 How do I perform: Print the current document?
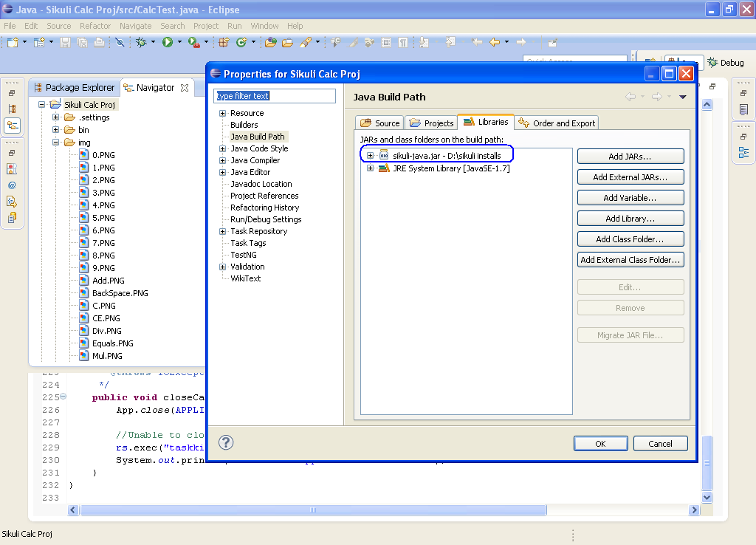pyautogui.click(x=98, y=42)
